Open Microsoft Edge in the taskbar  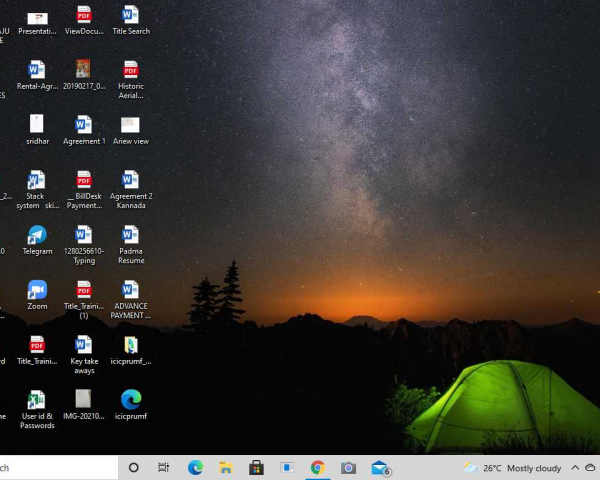point(196,467)
